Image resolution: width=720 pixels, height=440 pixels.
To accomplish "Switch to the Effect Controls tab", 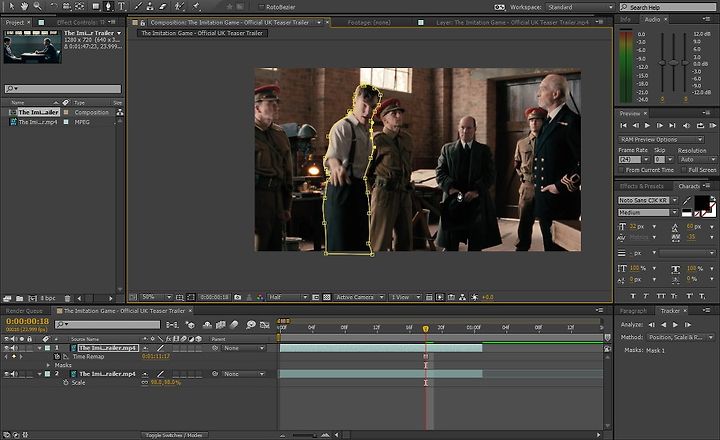I will pos(81,22).
